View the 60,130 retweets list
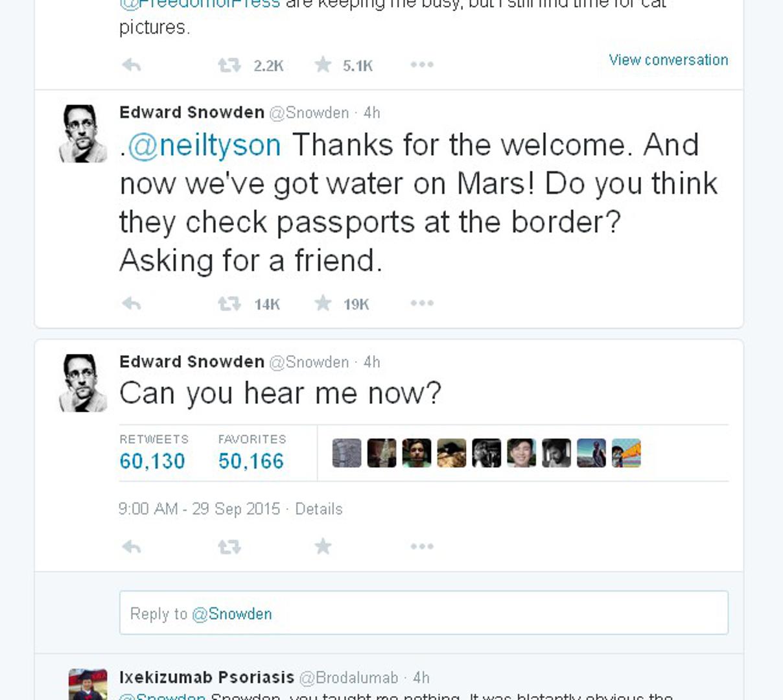 pyautogui.click(x=152, y=461)
